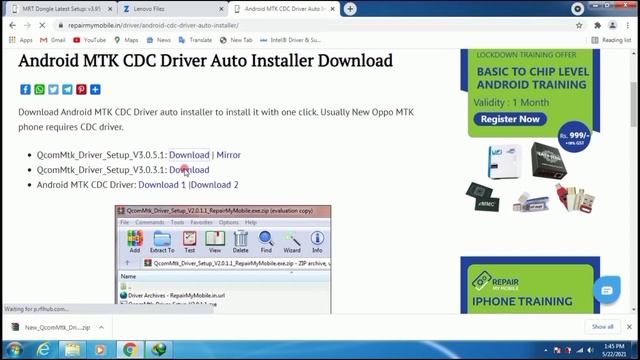Image resolution: width=640 pixels, height=360 pixels.
Task: Click Show all downloads button
Action: coord(602,327)
